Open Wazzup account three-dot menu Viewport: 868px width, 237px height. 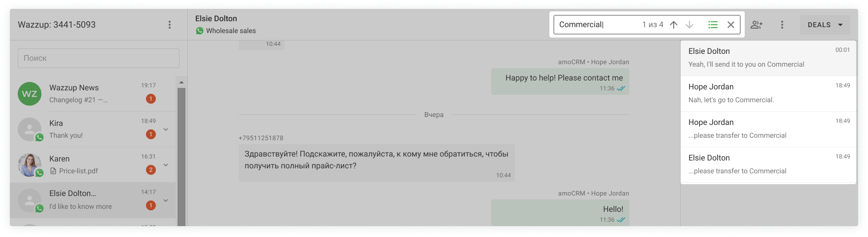170,25
